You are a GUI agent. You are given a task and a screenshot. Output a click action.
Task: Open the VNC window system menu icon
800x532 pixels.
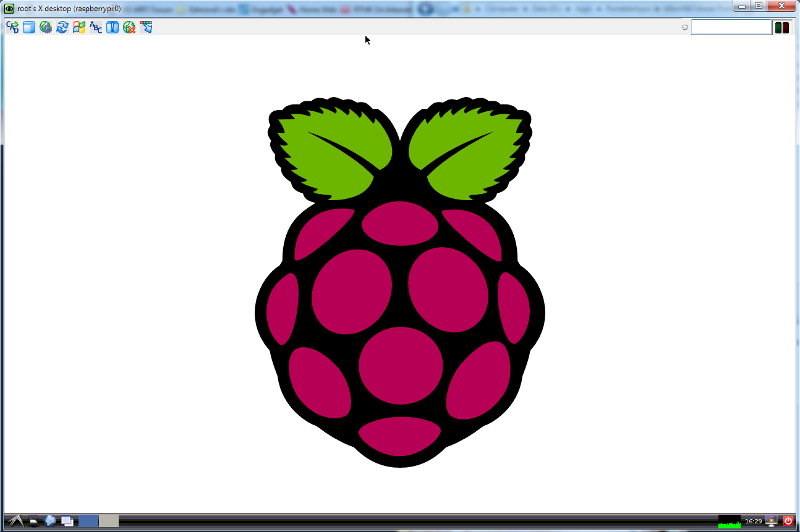(9, 9)
